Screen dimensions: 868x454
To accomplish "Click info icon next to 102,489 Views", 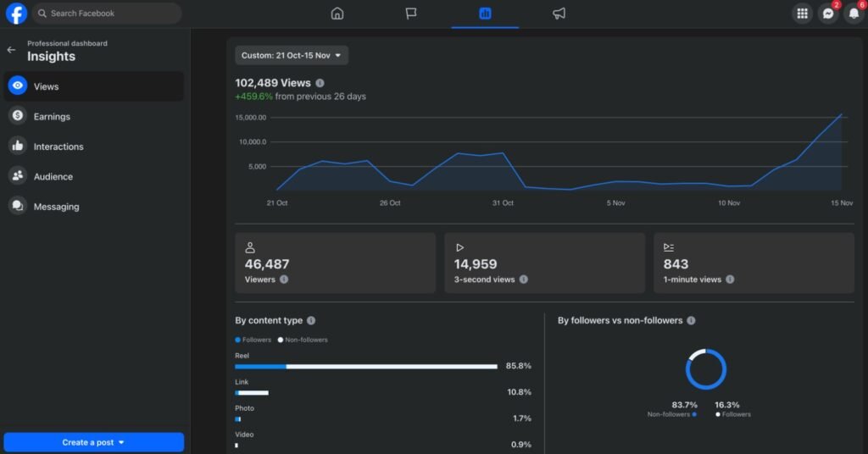I will coord(320,83).
